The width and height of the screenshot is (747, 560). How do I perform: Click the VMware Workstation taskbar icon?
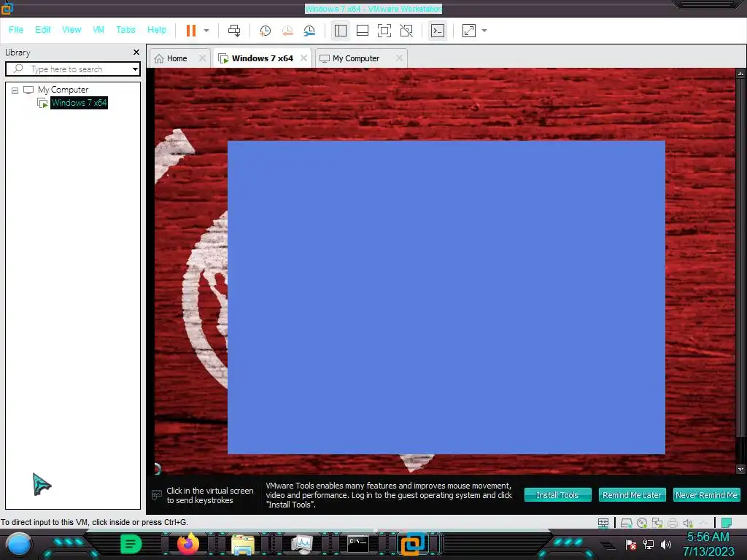(x=413, y=544)
